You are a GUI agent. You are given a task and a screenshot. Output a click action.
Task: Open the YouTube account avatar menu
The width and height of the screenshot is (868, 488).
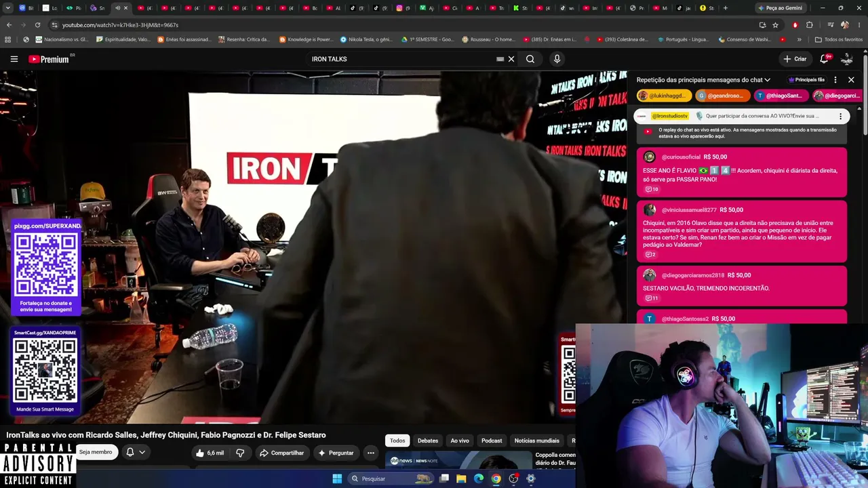[x=846, y=59]
